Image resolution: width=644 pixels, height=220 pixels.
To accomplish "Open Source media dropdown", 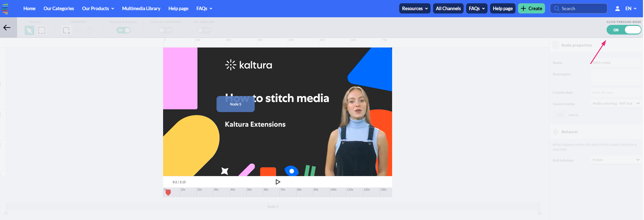I will pyautogui.click(x=616, y=103).
